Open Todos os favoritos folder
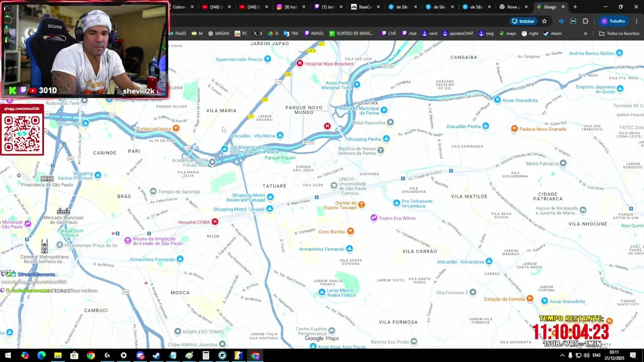This screenshot has height=362, width=644. point(619,34)
